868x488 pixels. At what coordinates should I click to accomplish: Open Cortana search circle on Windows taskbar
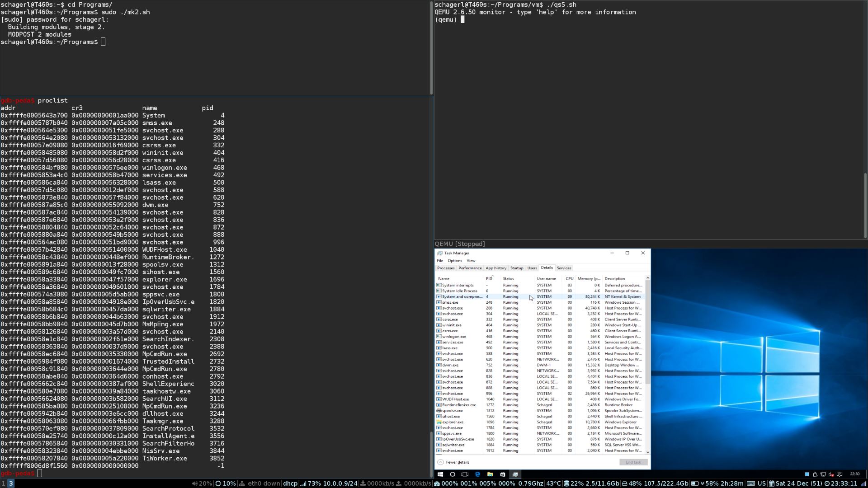point(453,474)
